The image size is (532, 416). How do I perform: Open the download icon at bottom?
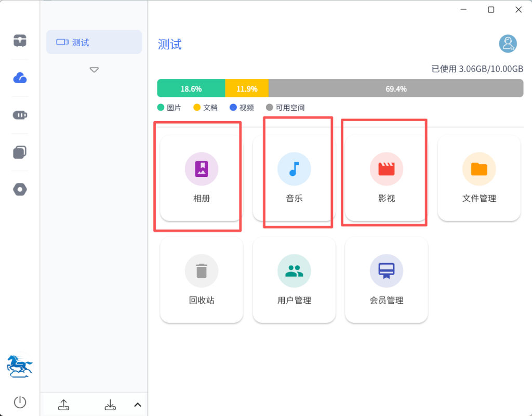point(110,405)
